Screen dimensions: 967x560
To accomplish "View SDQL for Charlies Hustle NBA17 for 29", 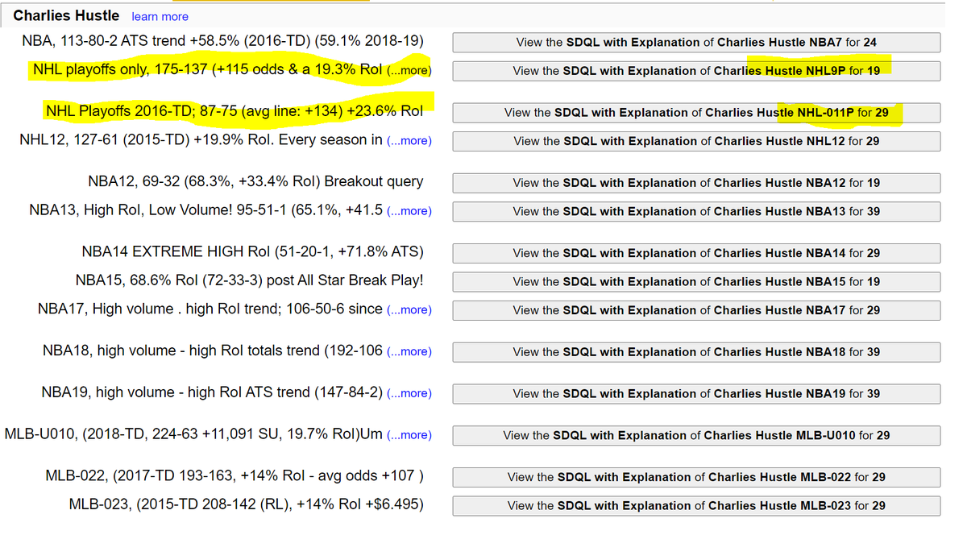I will (x=696, y=310).
